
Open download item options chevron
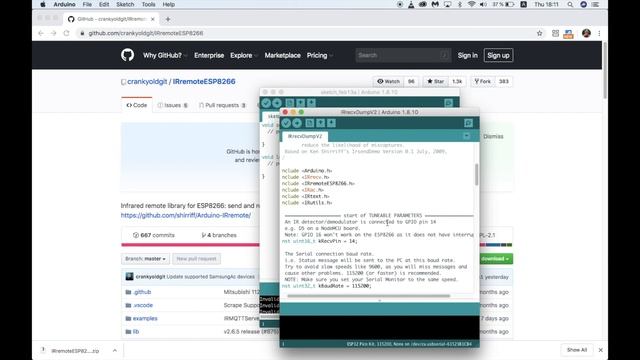[x=115, y=350]
